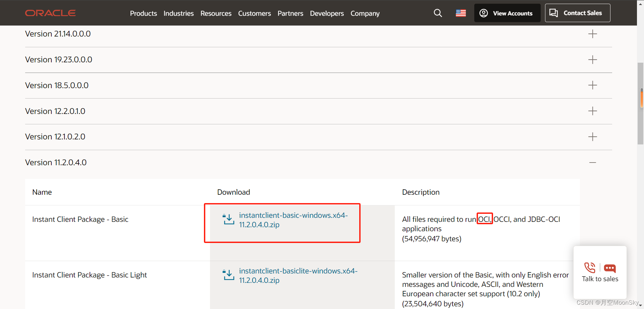Select the US flag country icon
This screenshot has width=644, height=309.
[x=461, y=13]
